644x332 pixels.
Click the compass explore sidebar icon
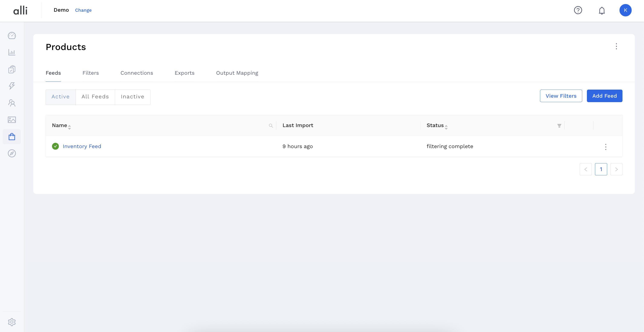12,153
